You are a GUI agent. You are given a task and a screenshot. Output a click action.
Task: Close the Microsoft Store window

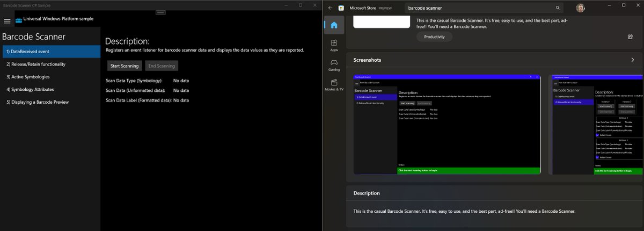point(637,5)
